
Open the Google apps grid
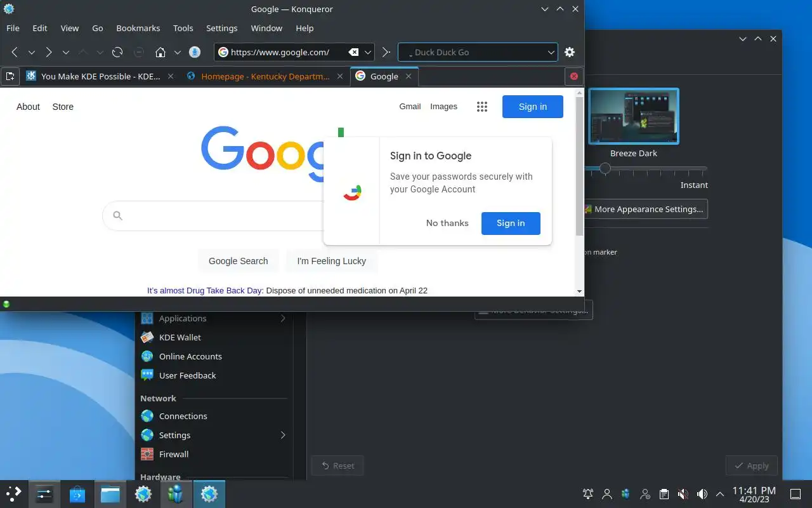(482, 107)
